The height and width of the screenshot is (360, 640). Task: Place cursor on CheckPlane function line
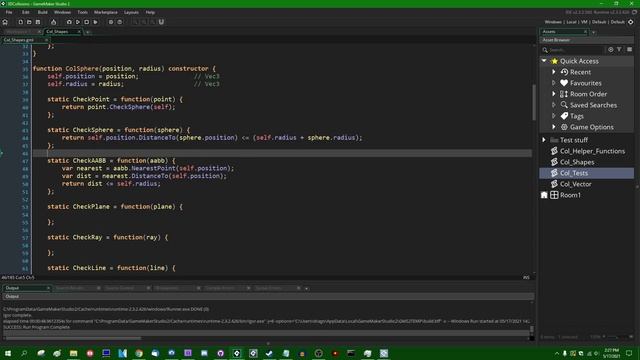tap(115, 207)
